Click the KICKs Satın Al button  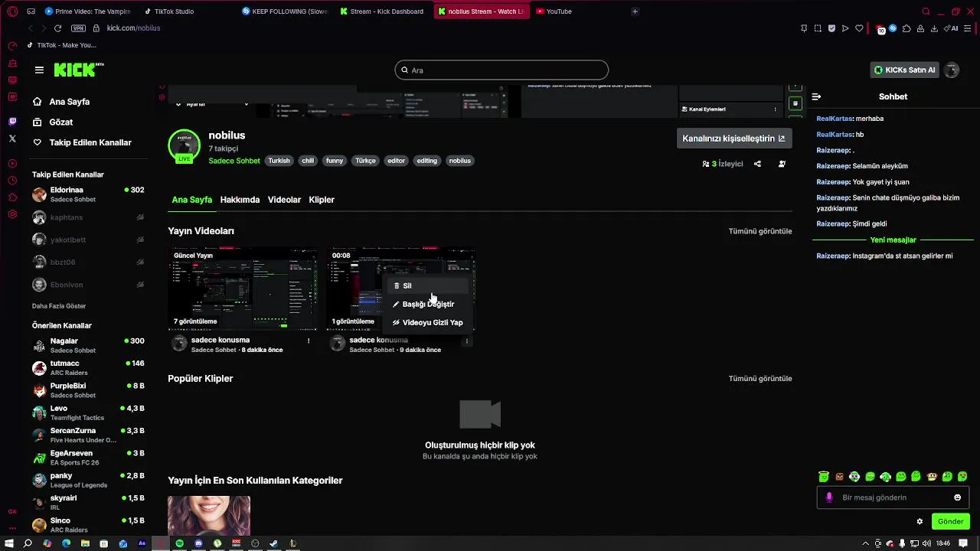pyautogui.click(x=904, y=70)
